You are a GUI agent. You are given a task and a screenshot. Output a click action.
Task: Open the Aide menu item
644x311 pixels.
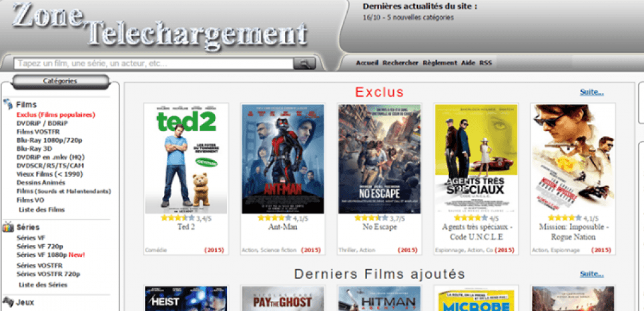point(468,63)
